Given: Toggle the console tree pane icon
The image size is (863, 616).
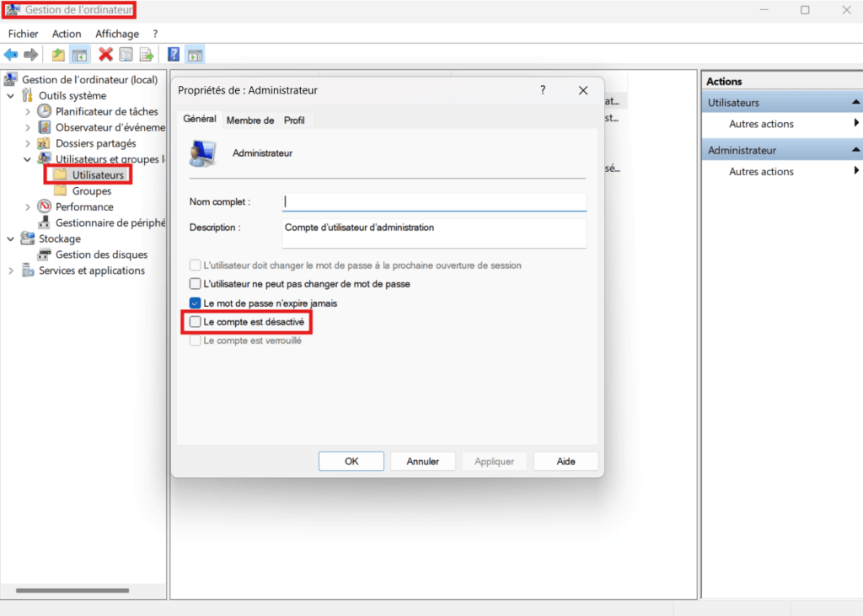Looking at the screenshot, I should point(78,54).
